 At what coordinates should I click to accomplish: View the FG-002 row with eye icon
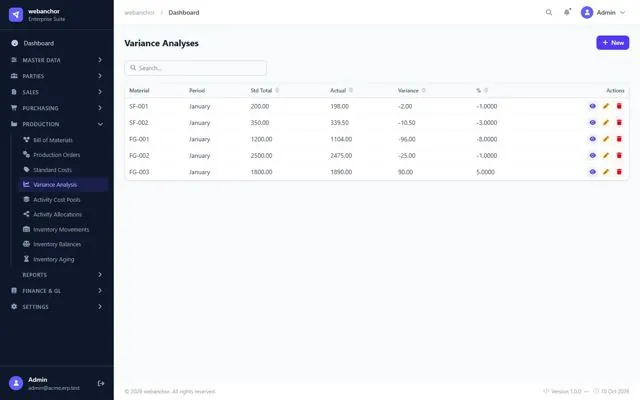(x=593, y=156)
